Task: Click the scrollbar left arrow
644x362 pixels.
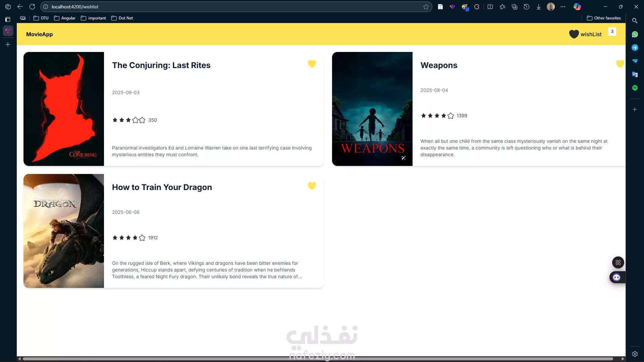Action: pyautogui.click(x=19, y=359)
